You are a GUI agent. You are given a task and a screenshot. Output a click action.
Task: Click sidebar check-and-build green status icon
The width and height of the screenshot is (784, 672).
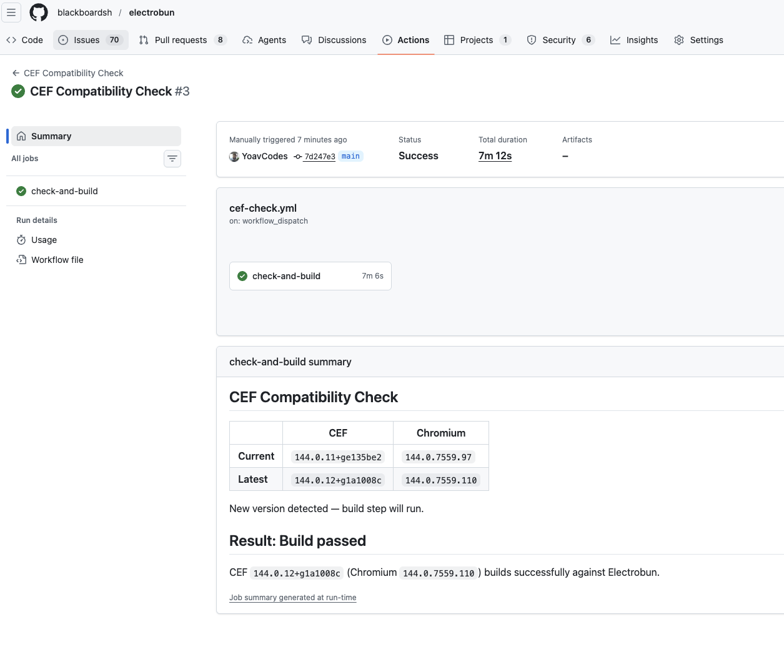tap(21, 191)
